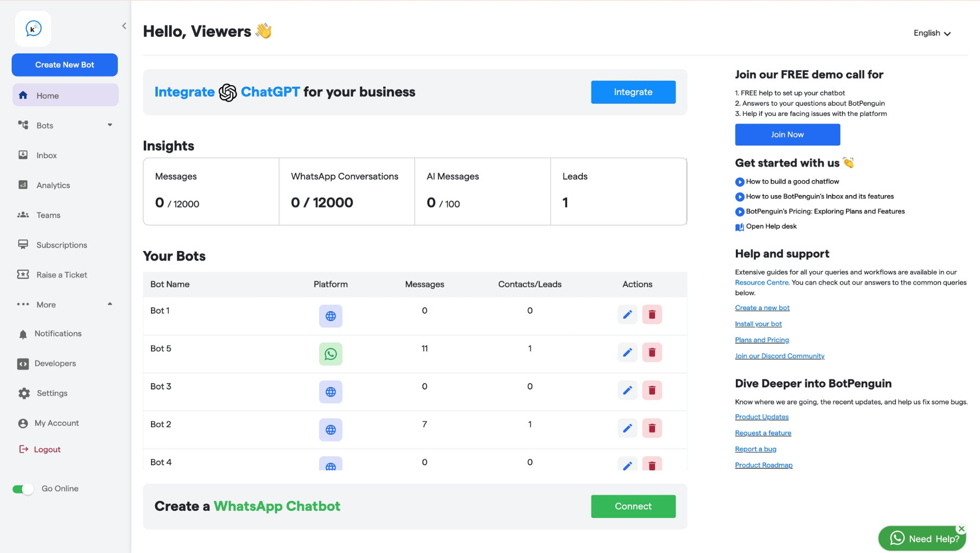The image size is (980, 553).
Task: Click the BotPenguin logo icon
Action: tap(33, 29)
